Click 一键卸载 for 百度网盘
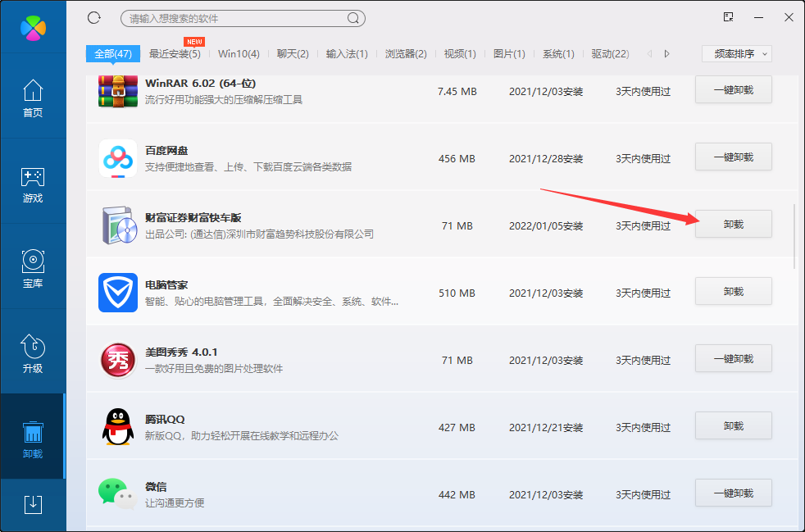Viewport: 805px width, 532px height. pyautogui.click(x=734, y=157)
